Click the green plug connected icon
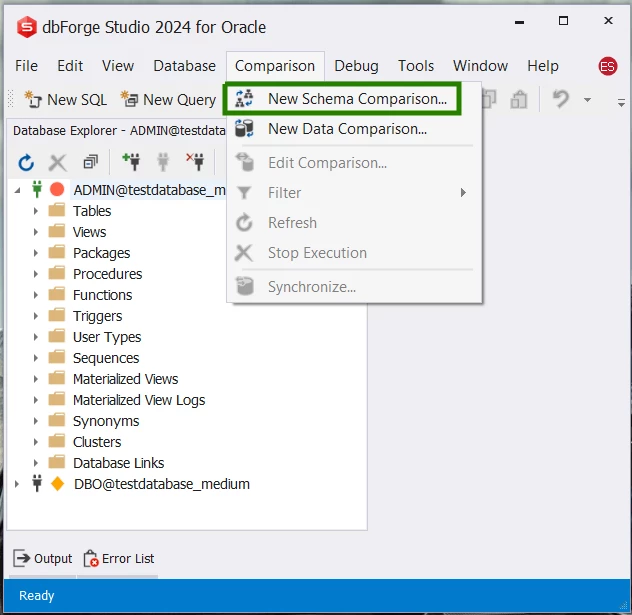 pos(37,189)
